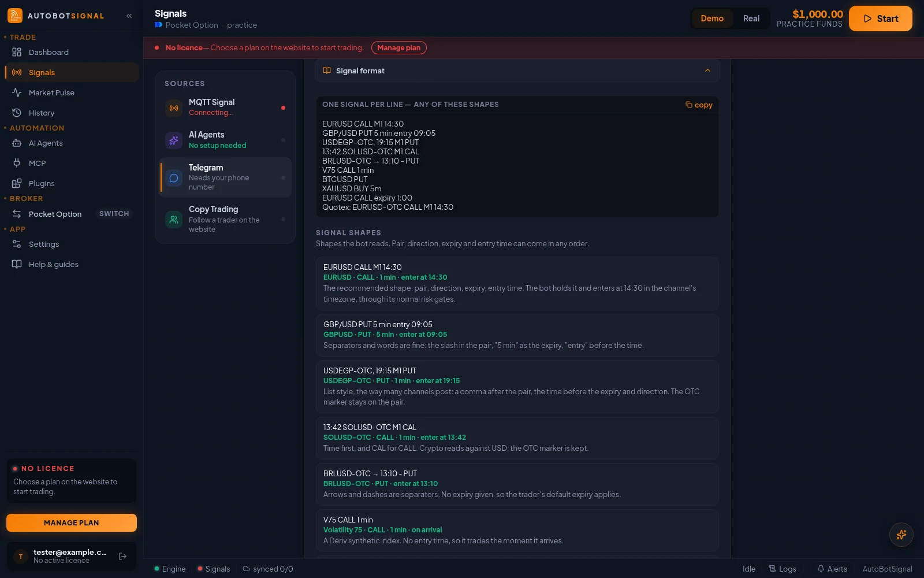The height and width of the screenshot is (578, 924).
Task: Click the logout icon beside tester email
Action: click(x=122, y=557)
